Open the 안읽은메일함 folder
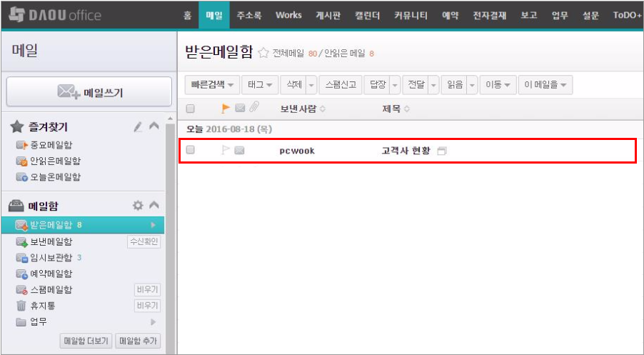 click(x=56, y=161)
